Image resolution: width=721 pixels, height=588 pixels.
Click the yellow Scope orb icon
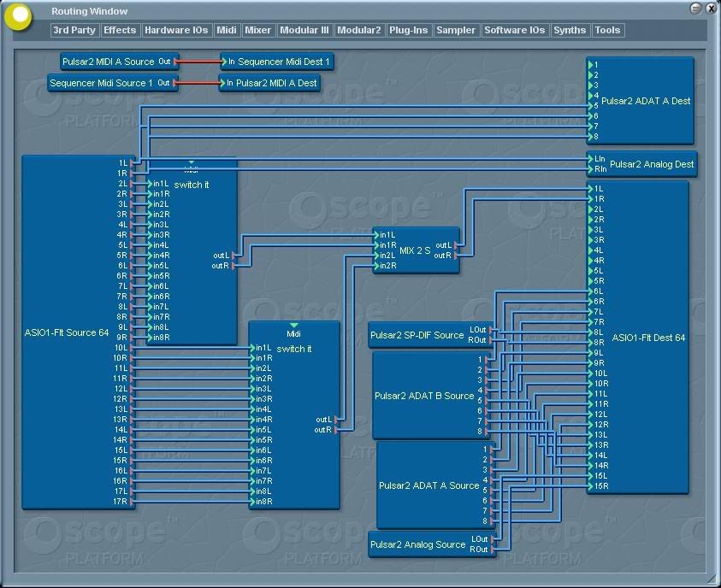pos(19,17)
